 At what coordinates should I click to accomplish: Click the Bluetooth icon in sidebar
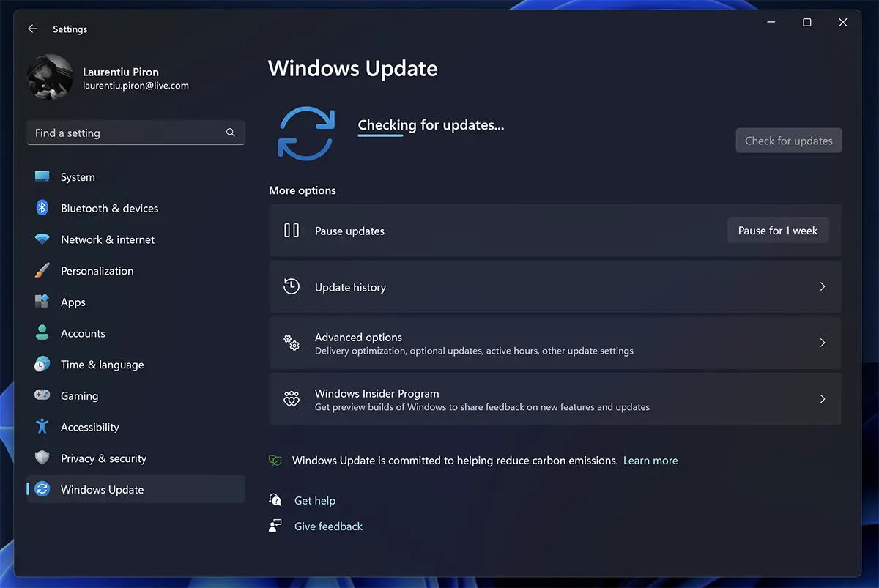pyautogui.click(x=42, y=208)
